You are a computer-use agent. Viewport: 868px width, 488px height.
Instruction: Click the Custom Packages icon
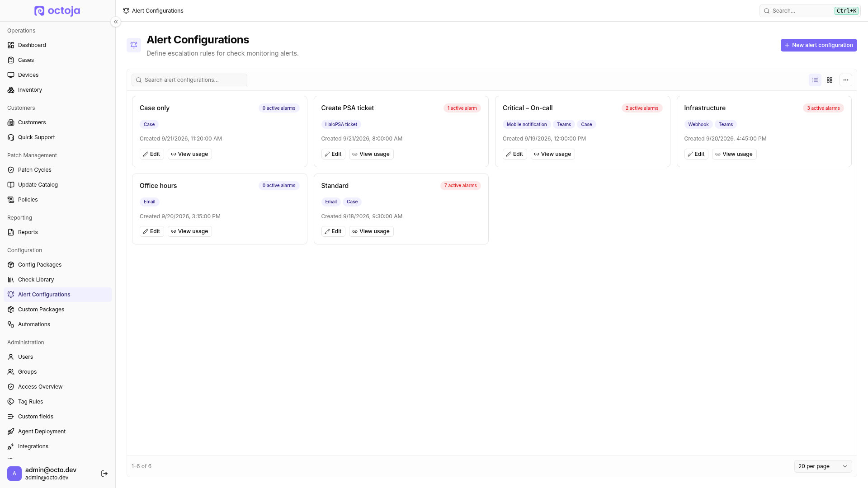point(11,310)
